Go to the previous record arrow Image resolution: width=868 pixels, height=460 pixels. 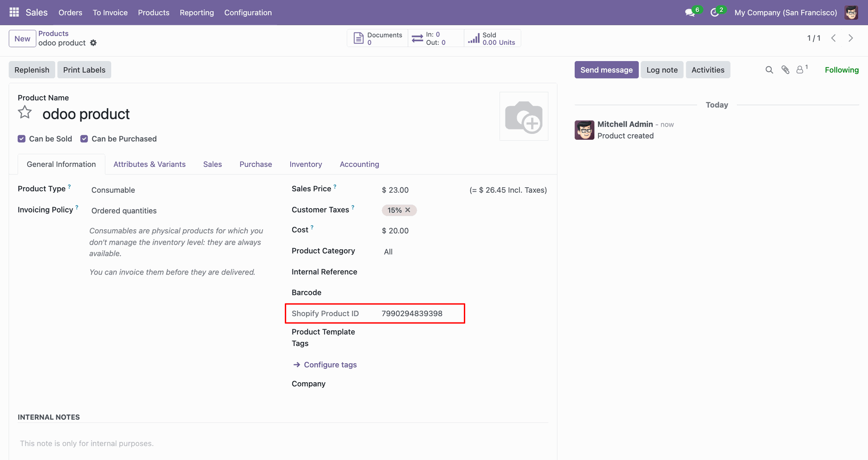click(834, 38)
